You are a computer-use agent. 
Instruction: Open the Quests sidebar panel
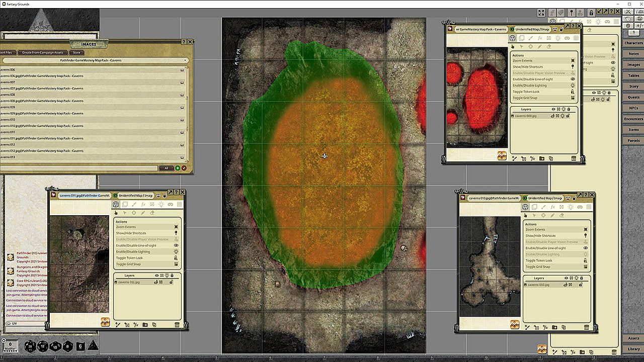[633, 98]
